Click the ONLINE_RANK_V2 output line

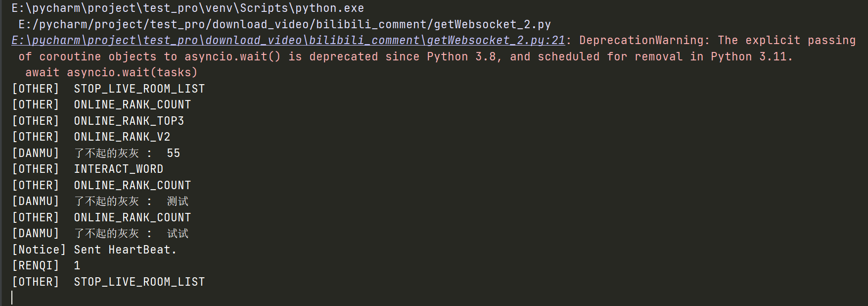(x=91, y=137)
